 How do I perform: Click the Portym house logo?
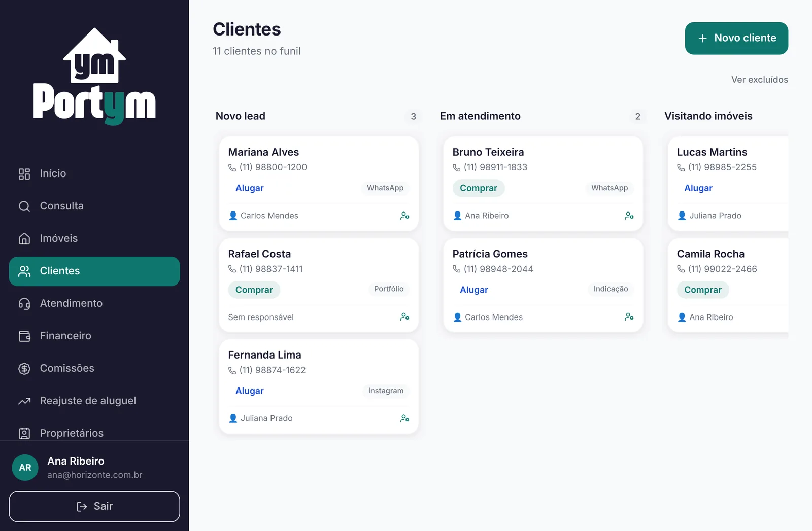94,76
